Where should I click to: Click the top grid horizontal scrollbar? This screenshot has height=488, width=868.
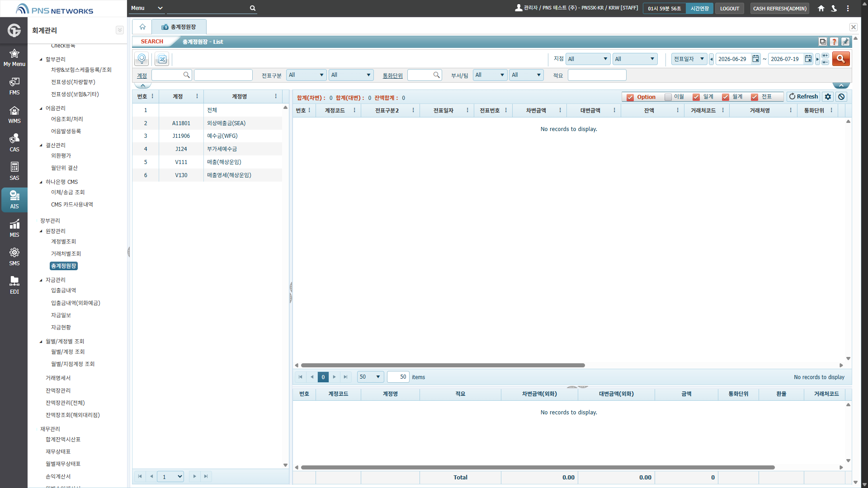443,365
